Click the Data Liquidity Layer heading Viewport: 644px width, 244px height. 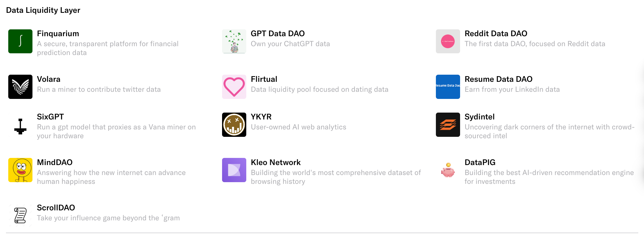click(x=43, y=10)
